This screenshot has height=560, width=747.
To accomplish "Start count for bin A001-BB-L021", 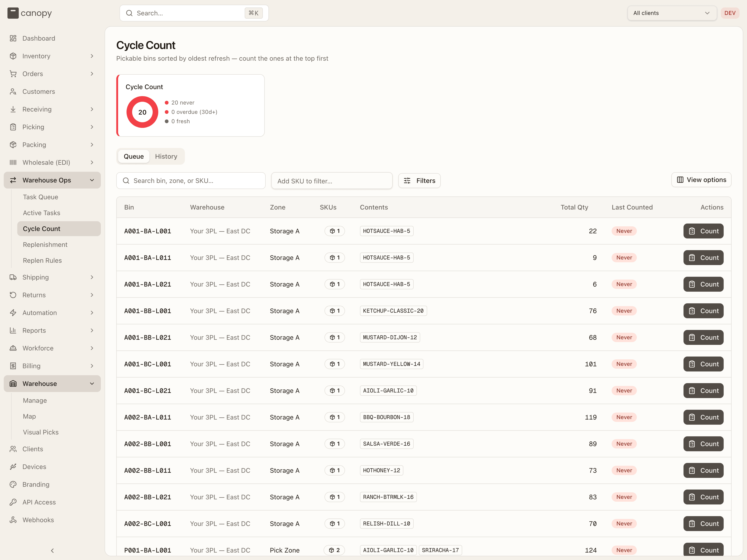I will coord(703,337).
